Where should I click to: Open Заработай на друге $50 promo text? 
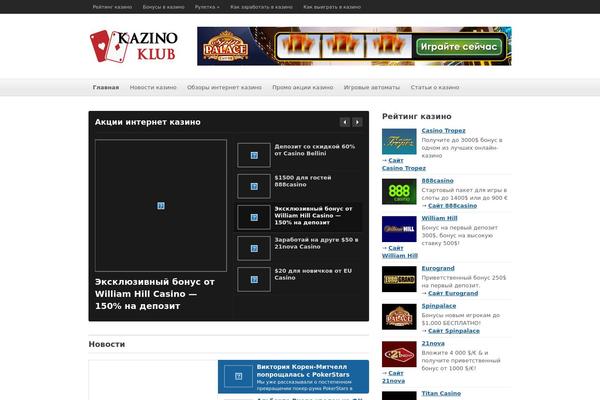(x=316, y=243)
